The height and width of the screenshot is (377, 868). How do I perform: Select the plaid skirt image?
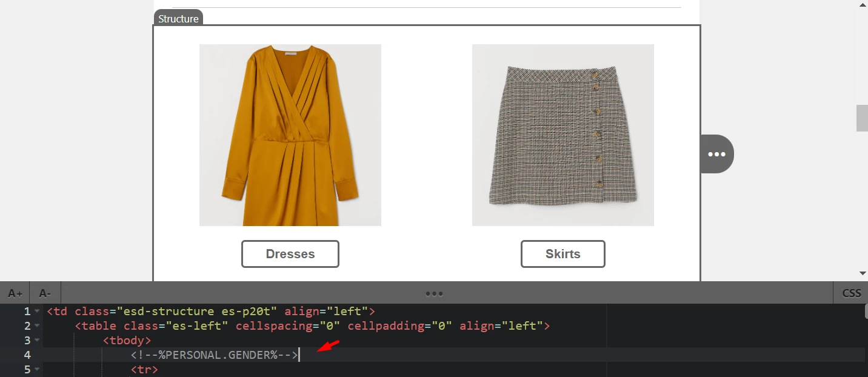pyautogui.click(x=563, y=135)
